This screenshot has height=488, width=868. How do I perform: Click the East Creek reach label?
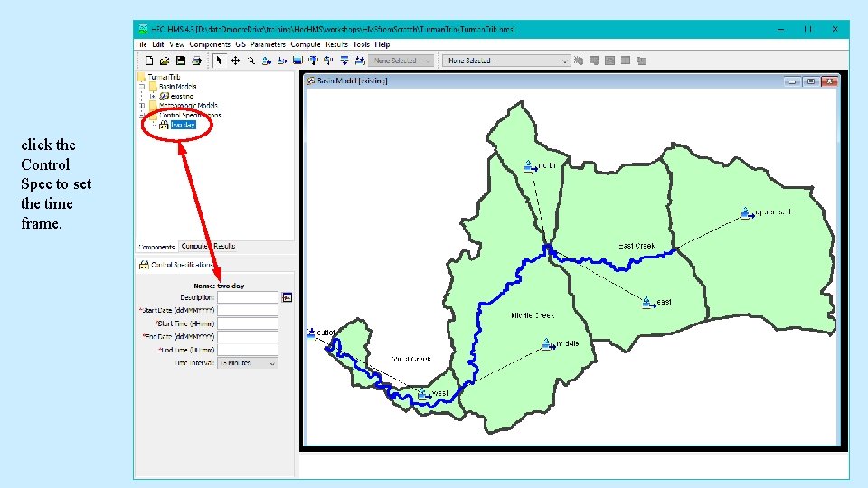coord(637,246)
